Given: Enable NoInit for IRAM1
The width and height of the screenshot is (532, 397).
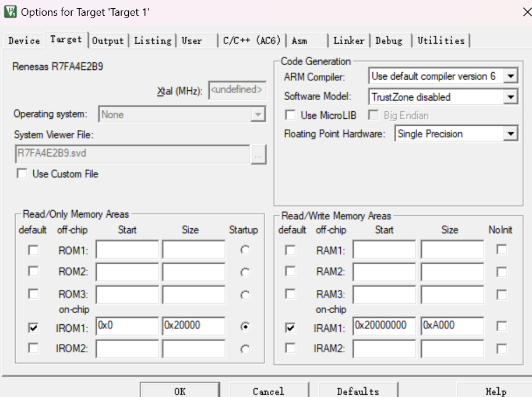Looking at the screenshot, I should 502,326.
